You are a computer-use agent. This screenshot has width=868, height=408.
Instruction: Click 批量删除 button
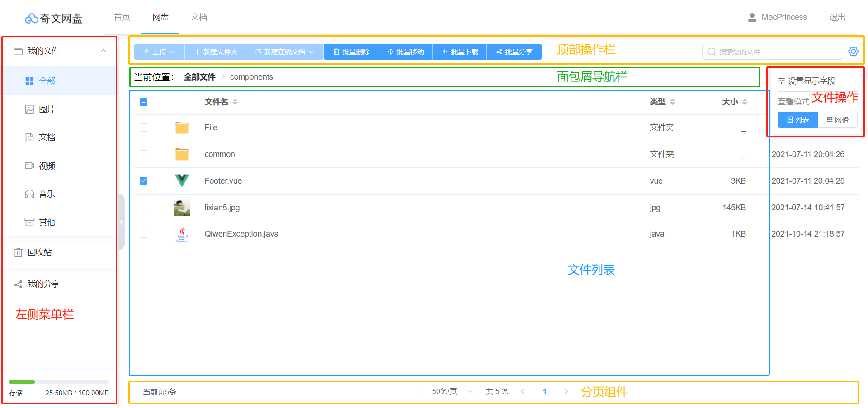click(x=351, y=52)
